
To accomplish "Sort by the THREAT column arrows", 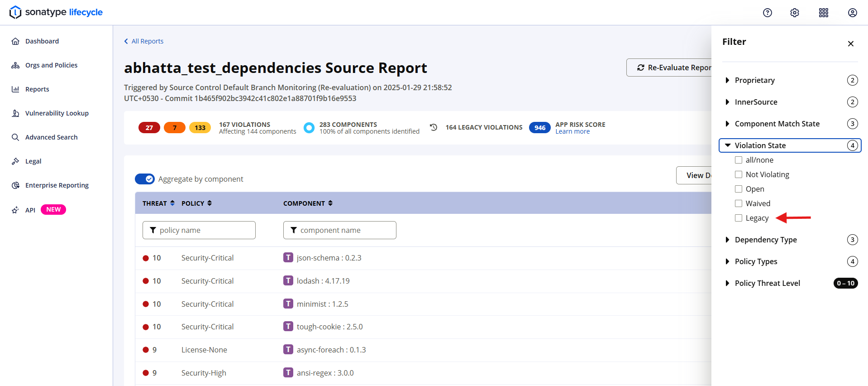I will pos(172,203).
